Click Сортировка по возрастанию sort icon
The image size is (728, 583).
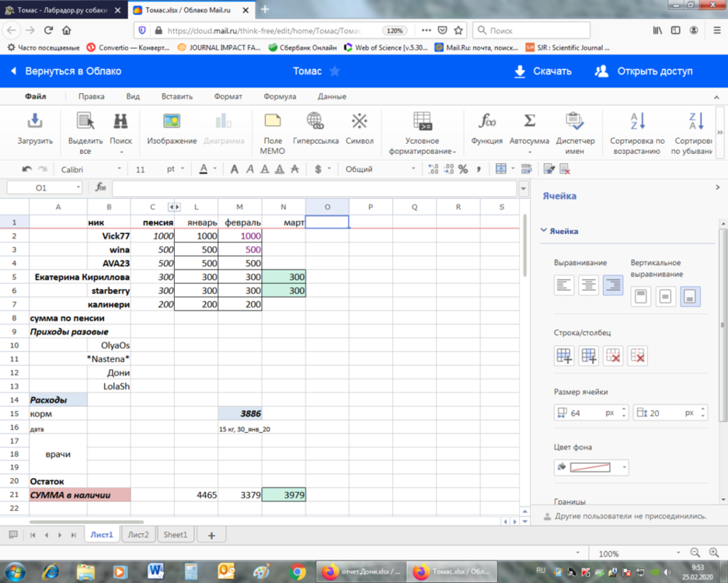[x=637, y=121]
